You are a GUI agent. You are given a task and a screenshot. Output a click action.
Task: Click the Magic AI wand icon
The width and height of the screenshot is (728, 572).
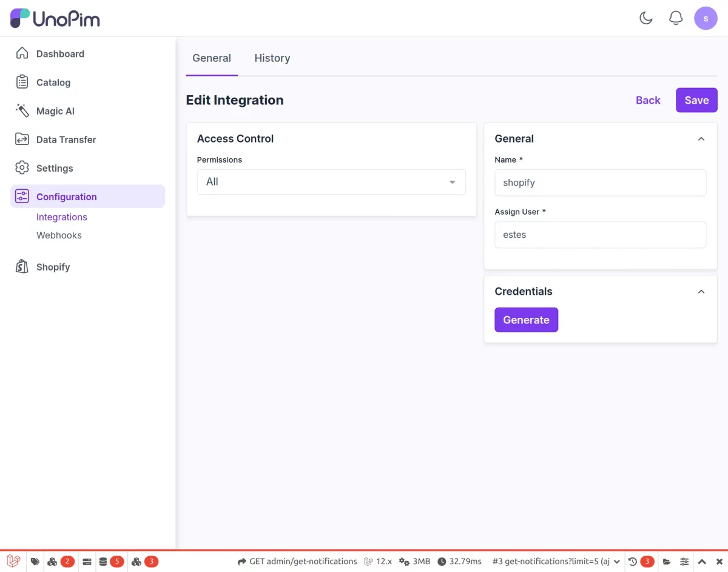(22, 110)
